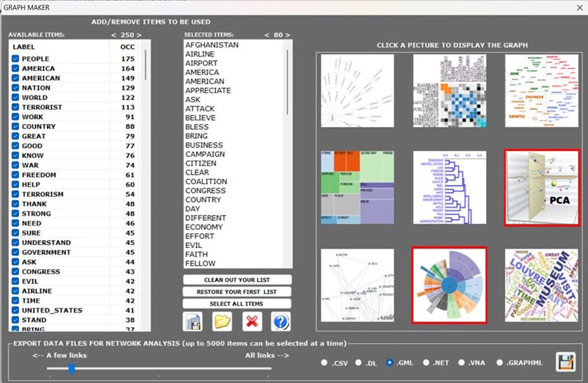Click SELECT ALL ITEMS button

tap(237, 304)
